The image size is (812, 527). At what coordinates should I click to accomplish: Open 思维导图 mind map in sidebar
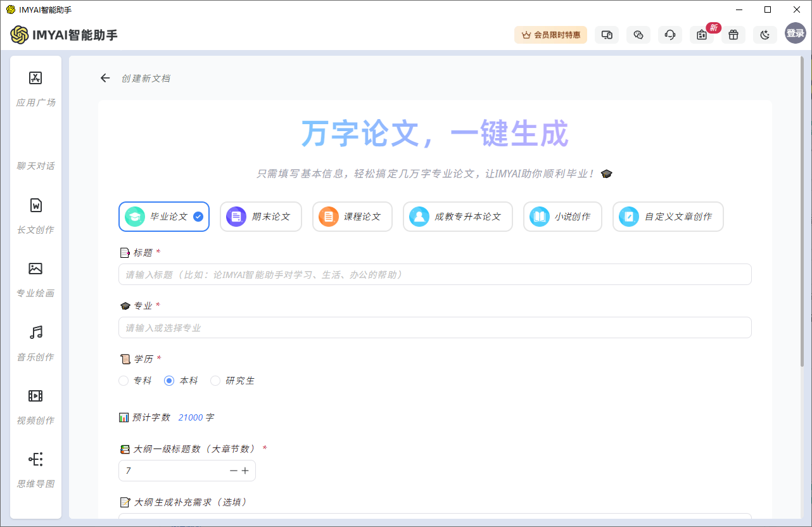(x=35, y=469)
